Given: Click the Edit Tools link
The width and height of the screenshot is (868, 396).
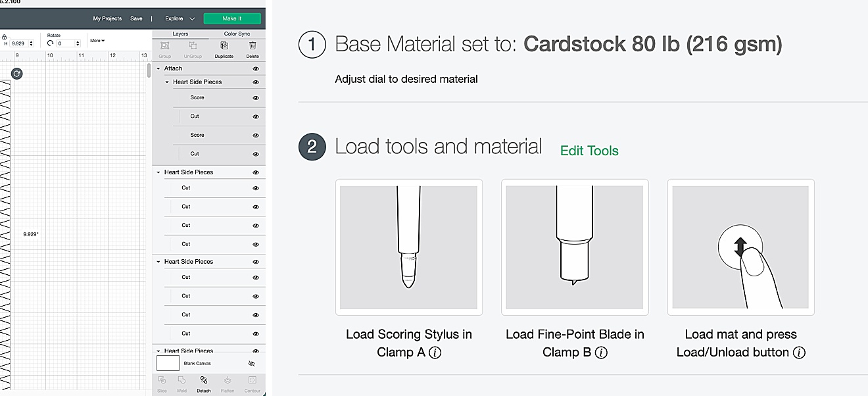Looking at the screenshot, I should tap(589, 151).
